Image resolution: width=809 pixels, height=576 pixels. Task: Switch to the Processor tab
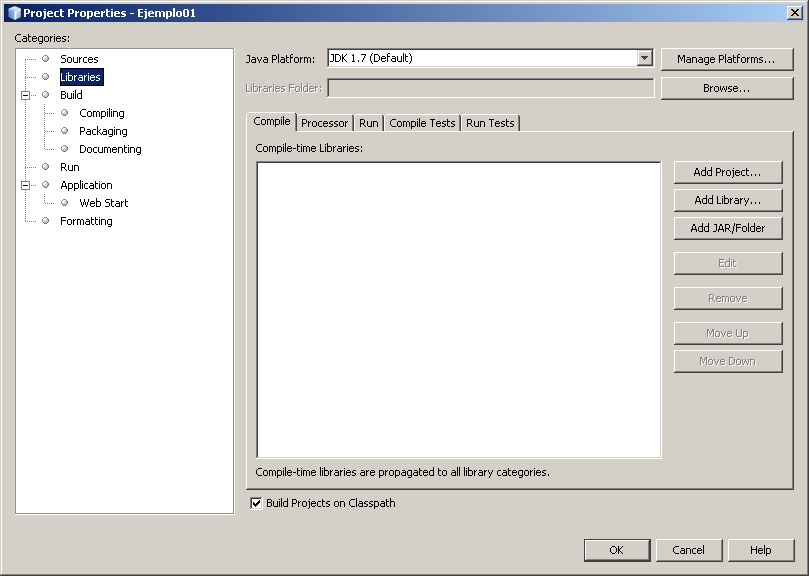click(325, 123)
